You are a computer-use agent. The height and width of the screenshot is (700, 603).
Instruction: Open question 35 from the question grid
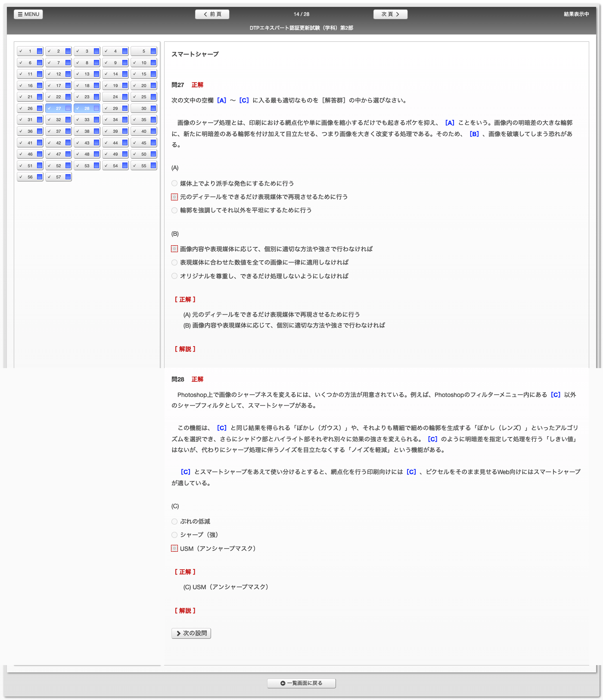pyautogui.click(x=144, y=120)
